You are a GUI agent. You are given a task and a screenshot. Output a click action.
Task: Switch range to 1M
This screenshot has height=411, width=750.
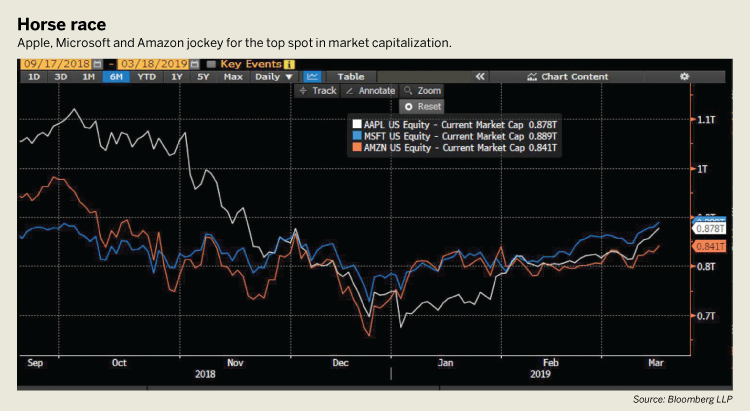[88, 77]
